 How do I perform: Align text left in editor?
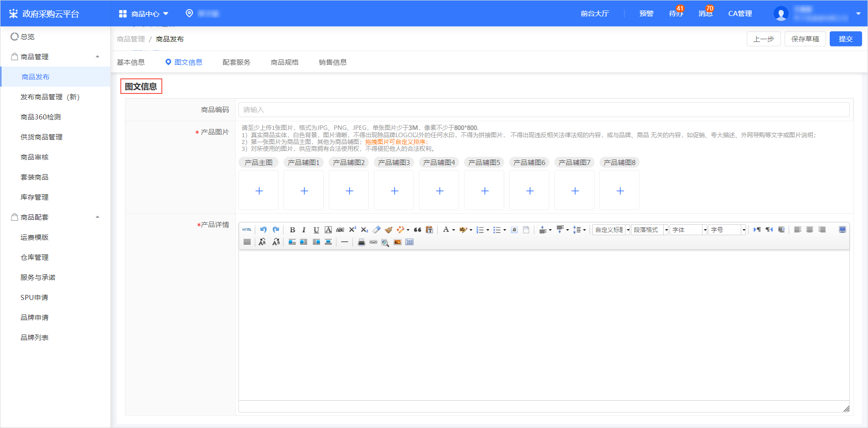pos(798,230)
